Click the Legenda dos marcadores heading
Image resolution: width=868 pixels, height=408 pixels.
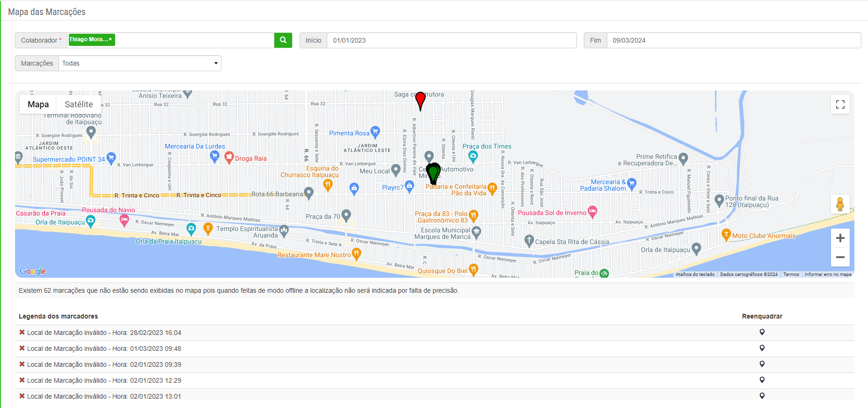(59, 316)
